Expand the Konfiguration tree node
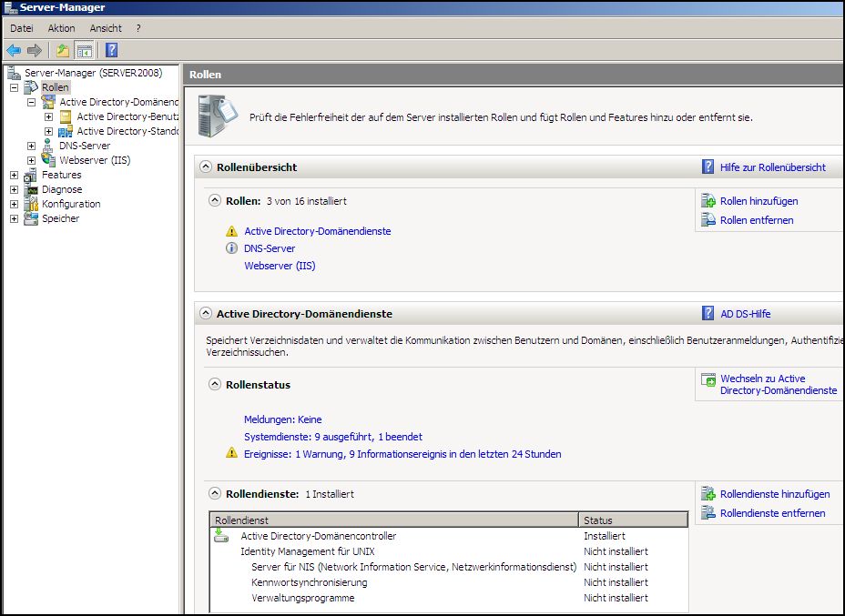The height and width of the screenshot is (616, 845). pos(14,204)
